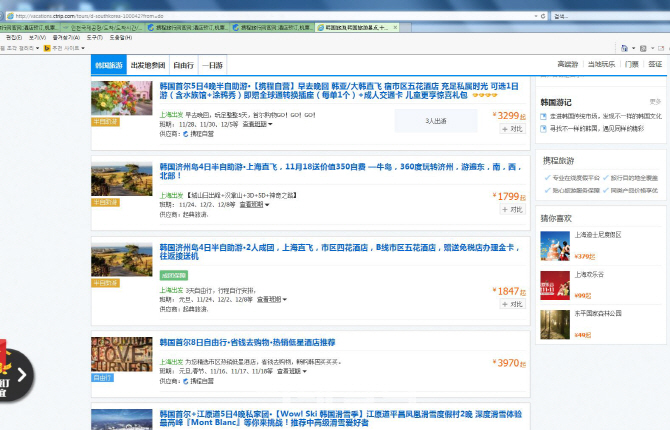Click 更多 beside 韩国游记
670x430 pixels.
tap(655, 102)
